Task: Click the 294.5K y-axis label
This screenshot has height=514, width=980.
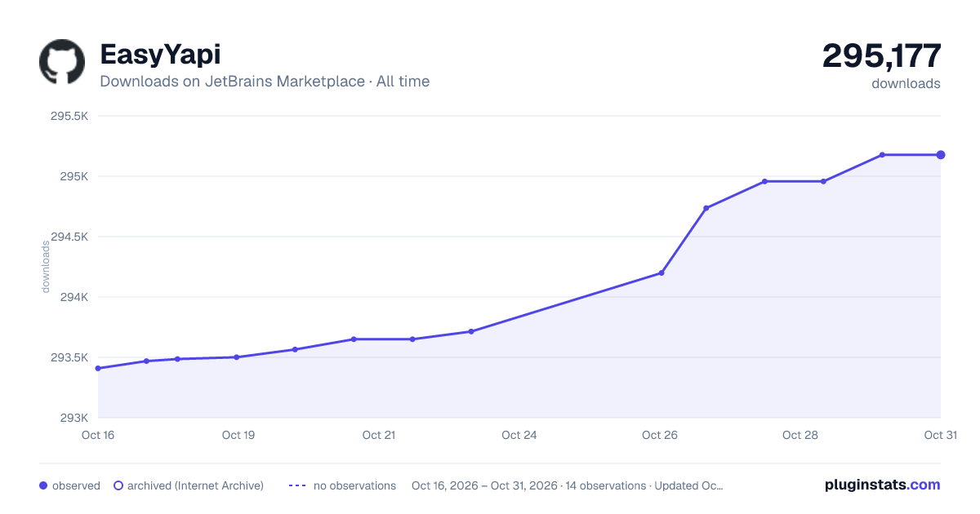Action: [69, 237]
